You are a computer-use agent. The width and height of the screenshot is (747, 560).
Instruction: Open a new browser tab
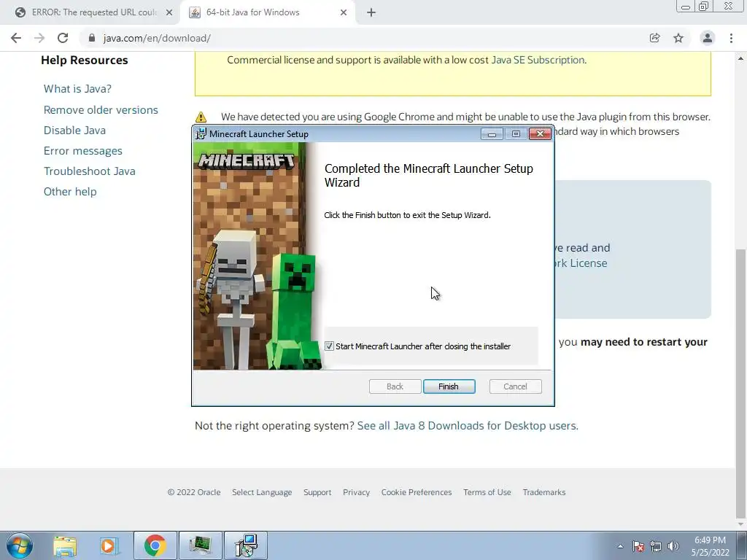pos(371,13)
